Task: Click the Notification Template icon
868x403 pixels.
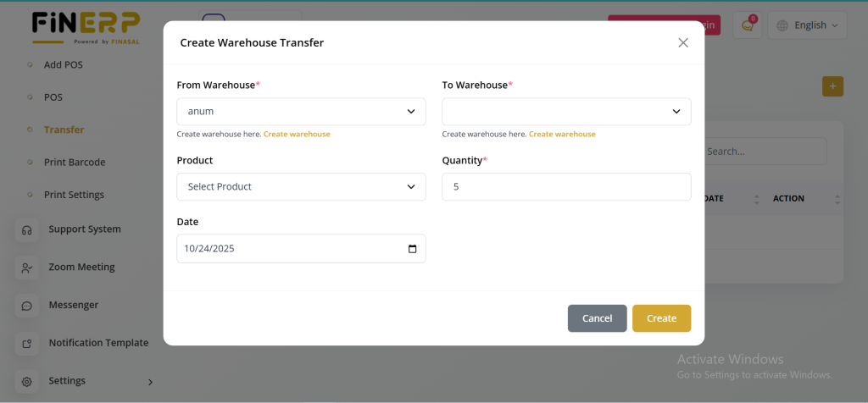Action: (27, 343)
